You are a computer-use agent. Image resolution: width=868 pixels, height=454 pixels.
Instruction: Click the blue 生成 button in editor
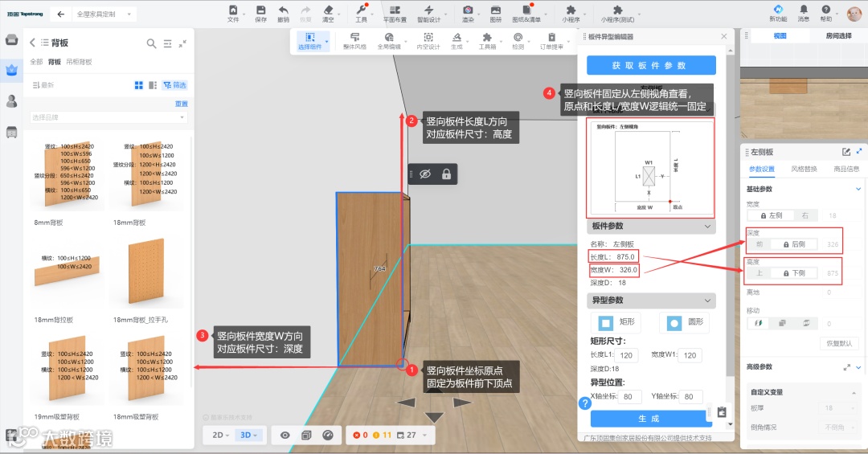[x=648, y=419]
